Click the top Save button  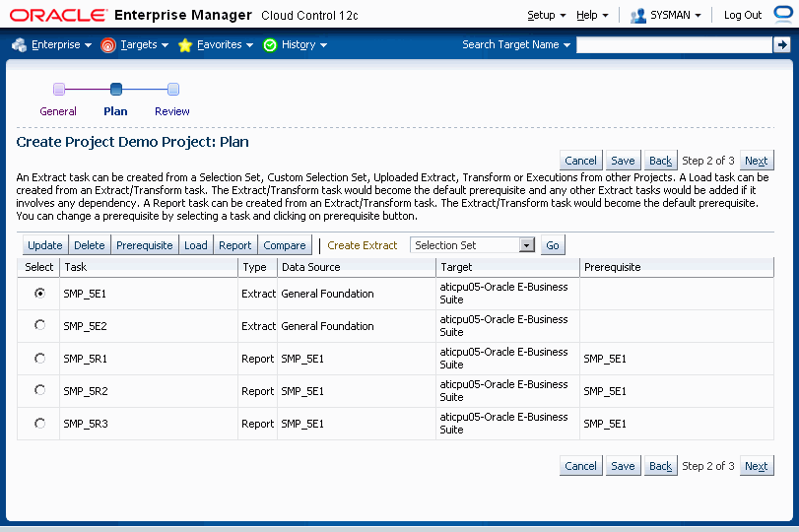coord(623,161)
